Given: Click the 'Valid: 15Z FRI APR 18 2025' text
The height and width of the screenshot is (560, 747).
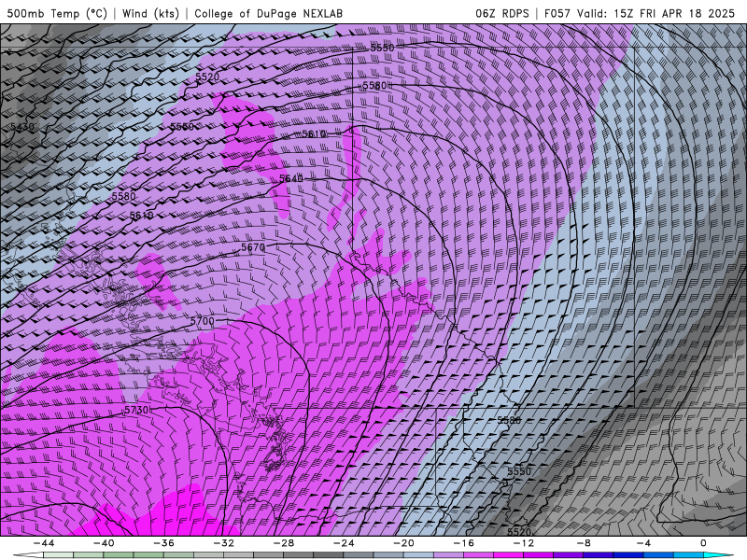Looking at the screenshot, I should pyautogui.click(x=656, y=13).
